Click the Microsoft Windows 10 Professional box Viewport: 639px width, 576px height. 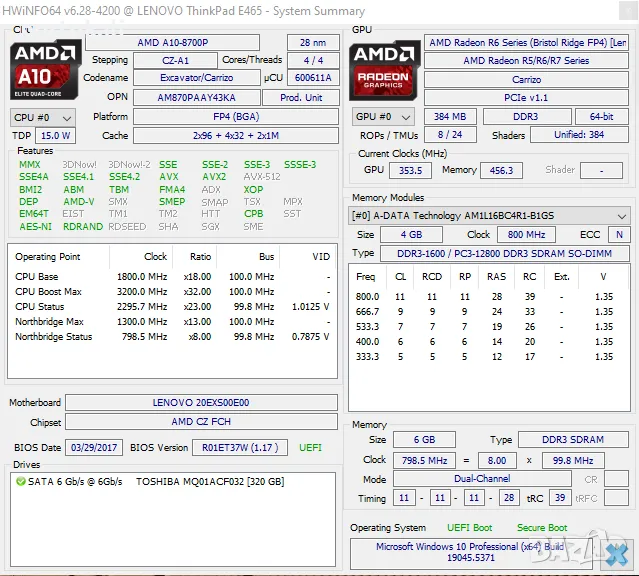pyautogui.click(x=470, y=552)
